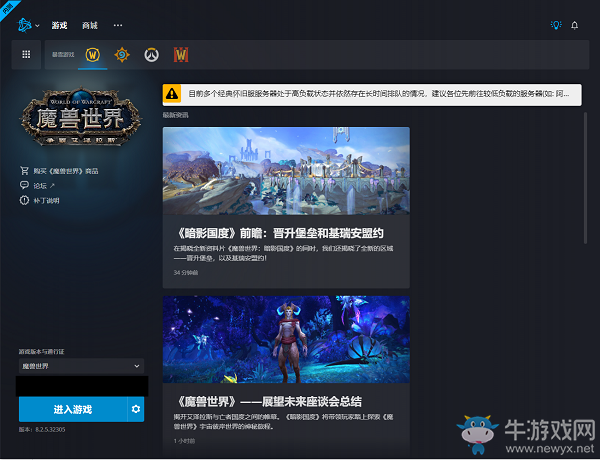Open the three-dots more menu
The image size is (600, 460).
click(x=118, y=25)
